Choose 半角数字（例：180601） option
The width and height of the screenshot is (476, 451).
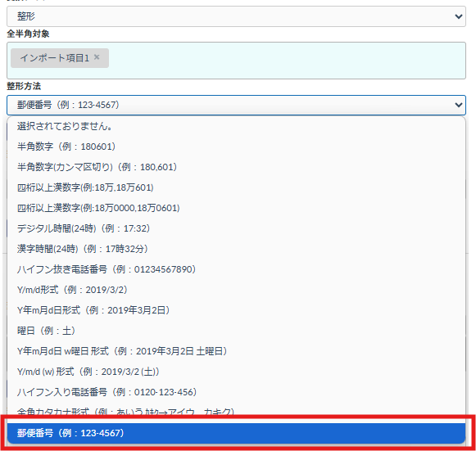point(236,147)
